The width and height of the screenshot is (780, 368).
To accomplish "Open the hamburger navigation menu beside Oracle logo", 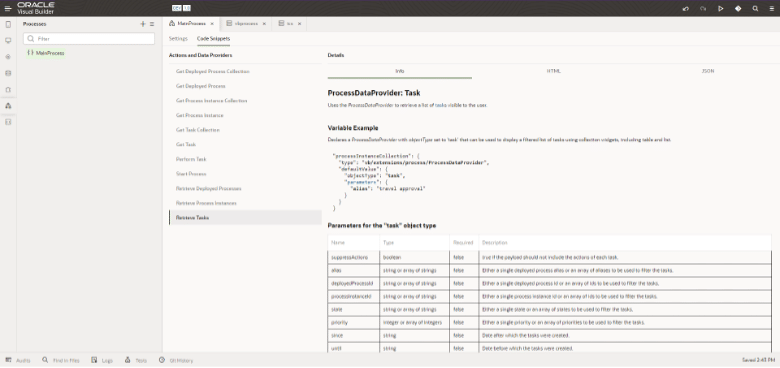I will [7, 8].
